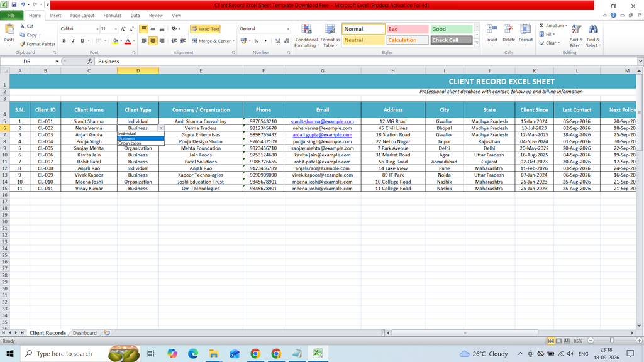Expand the cell Styles gallery
Viewport: 644px width, 362px height.
477,43
